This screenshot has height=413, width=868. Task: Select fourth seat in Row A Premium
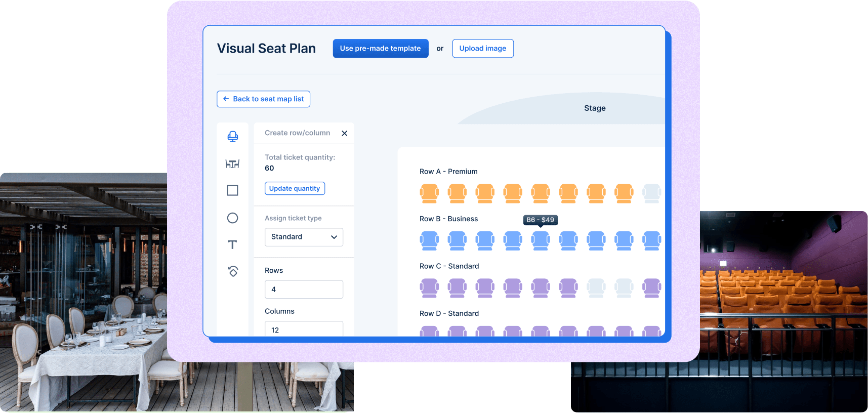(x=513, y=193)
